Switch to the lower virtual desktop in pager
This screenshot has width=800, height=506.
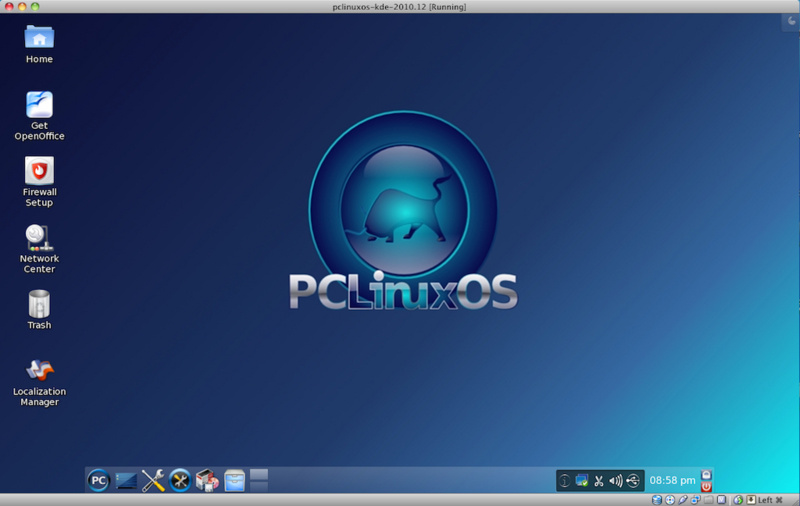pyautogui.click(x=259, y=487)
